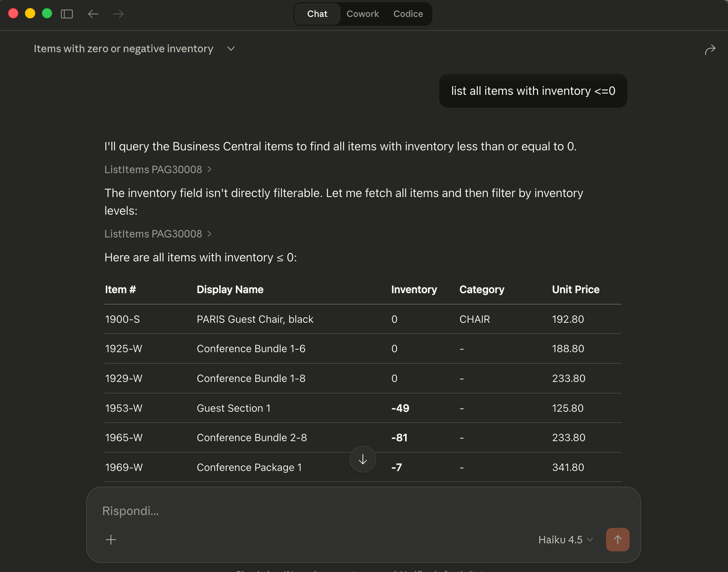The image size is (728, 572).
Task: Switch to the Codice tab
Action: 408,14
